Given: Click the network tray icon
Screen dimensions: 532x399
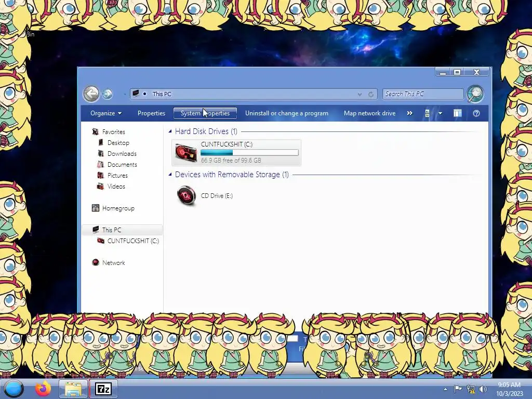Looking at the screenshot, I should tap(471, 389).
